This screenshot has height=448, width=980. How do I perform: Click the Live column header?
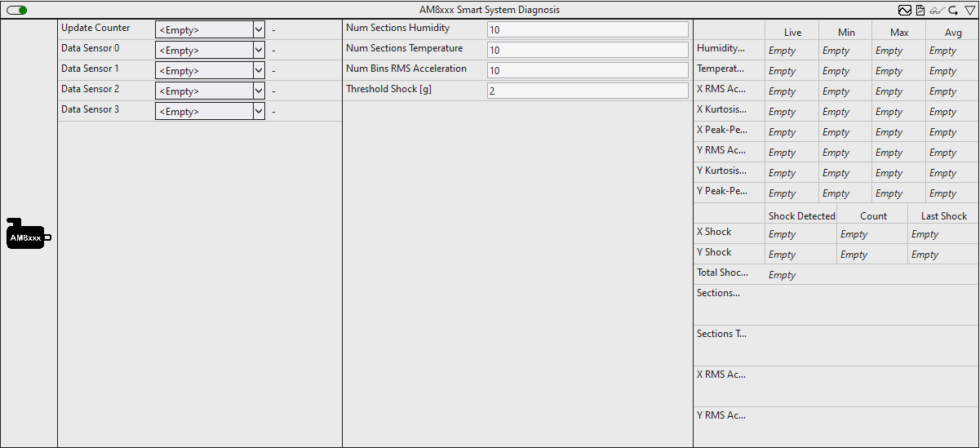point(792,33)
